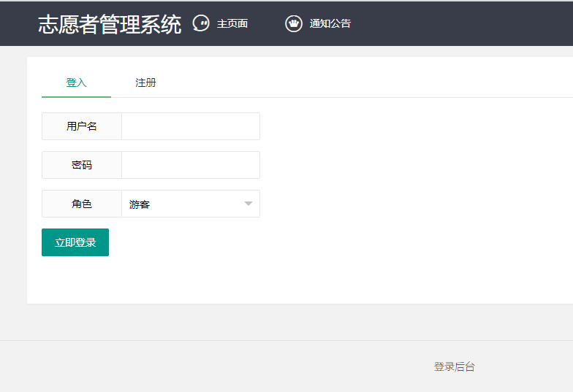Click the 用户名 field label
Screen dimensions: 573x392
pyautogui.click(x=82, y=126)
